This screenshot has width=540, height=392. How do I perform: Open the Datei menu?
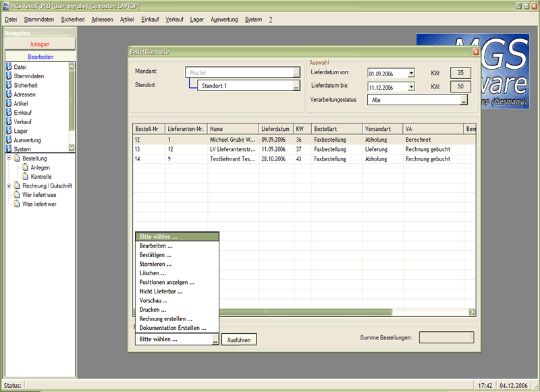tap(11, 20)
